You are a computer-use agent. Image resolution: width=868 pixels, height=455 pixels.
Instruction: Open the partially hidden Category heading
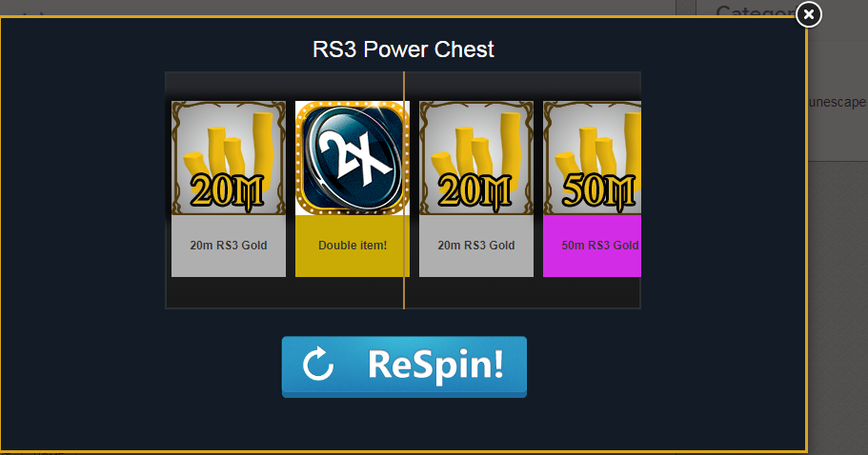pyautogui.click(x=757, y=11)
